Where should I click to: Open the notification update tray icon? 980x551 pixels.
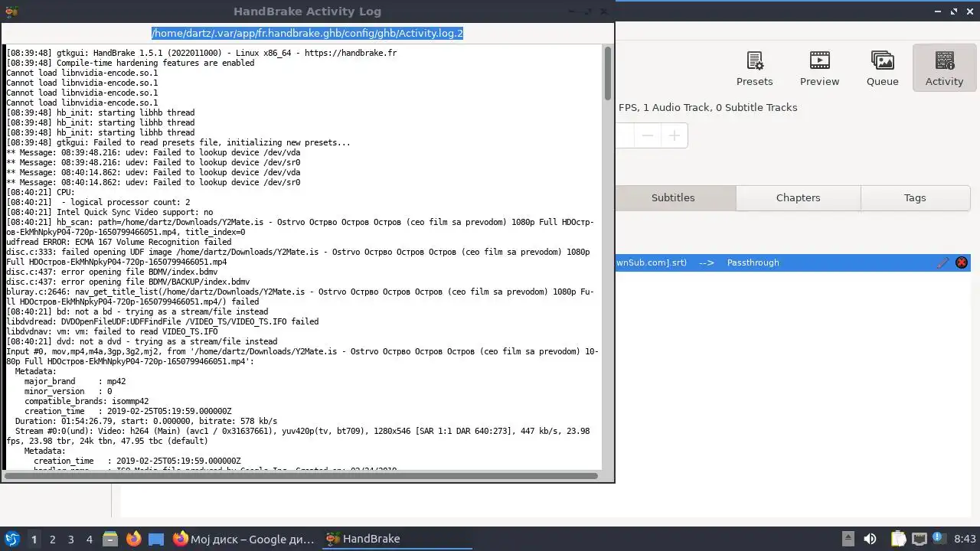pyautogui.click(x=939, y=539)
